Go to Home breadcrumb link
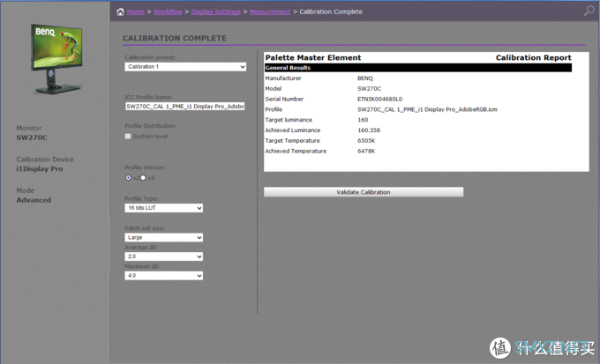Image resolution: width=600 pixels, height=364 pixels. (136, 11)
